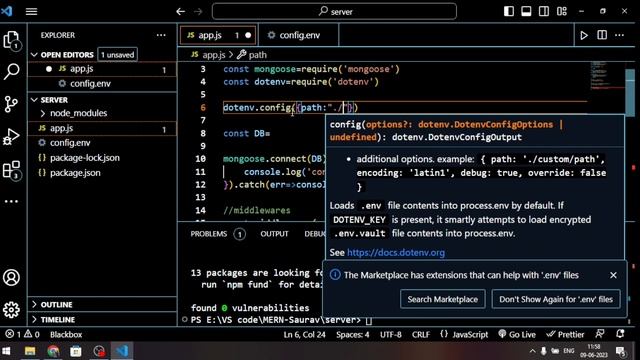Run the code with the play icon

(x=584, y=36)
